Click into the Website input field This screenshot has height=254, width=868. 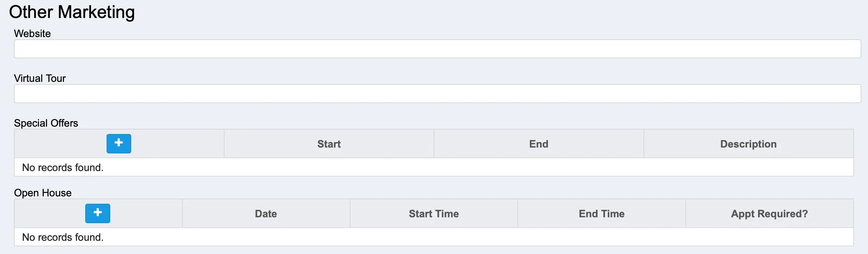[x=437, y=49]
